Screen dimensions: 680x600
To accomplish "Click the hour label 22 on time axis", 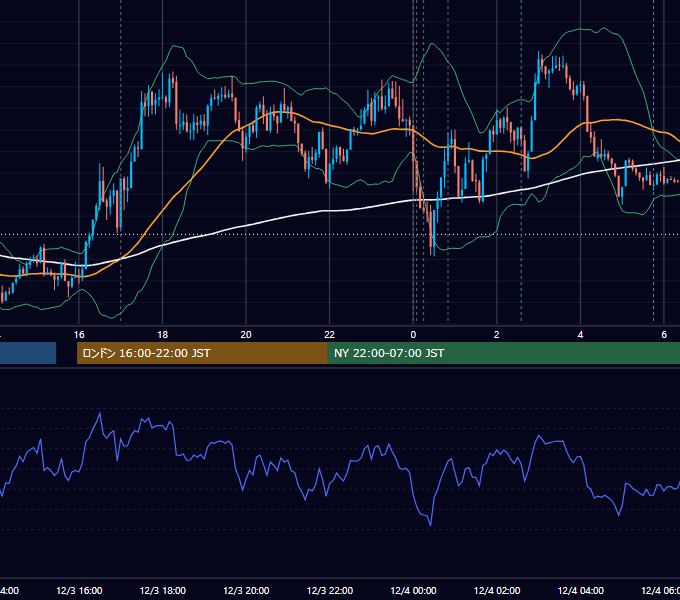I will pyautogui.click(x=330, y=335).
